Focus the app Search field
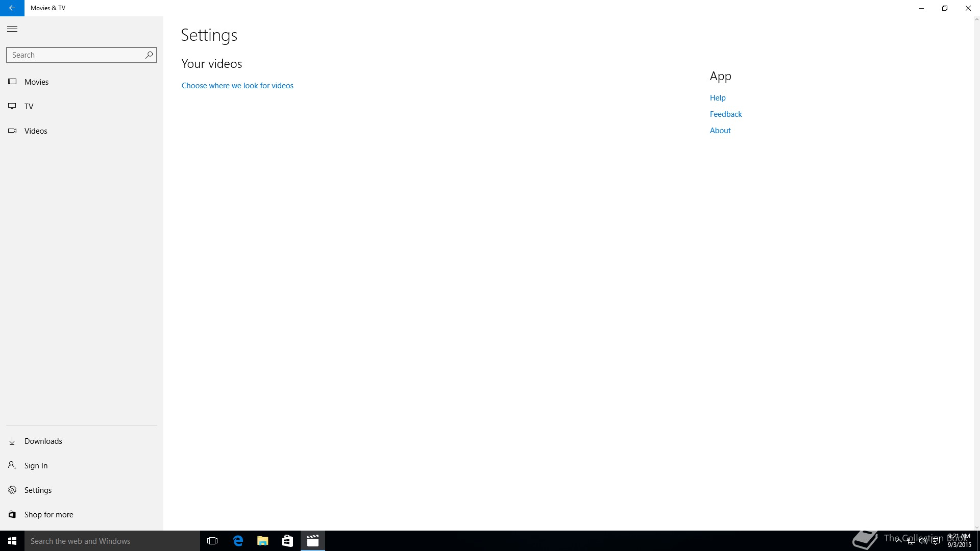The height and width of the screenshot is (551, 980). (x=76, y=55)
